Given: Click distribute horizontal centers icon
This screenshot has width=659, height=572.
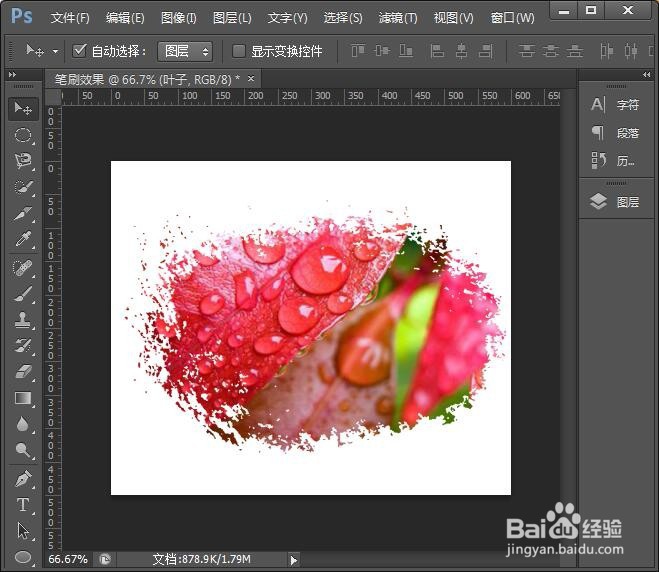Looking at the screenshot, I should [x=631, y=51].
